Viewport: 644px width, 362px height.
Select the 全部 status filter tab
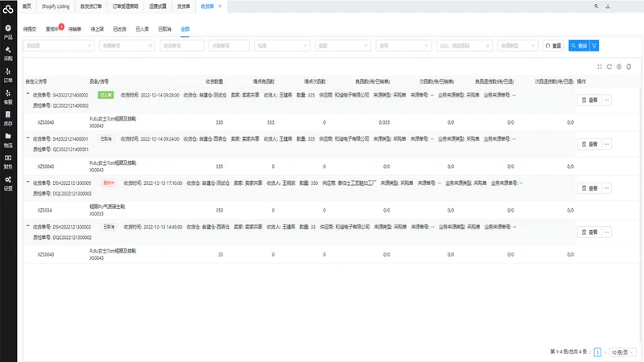(185, 29)
